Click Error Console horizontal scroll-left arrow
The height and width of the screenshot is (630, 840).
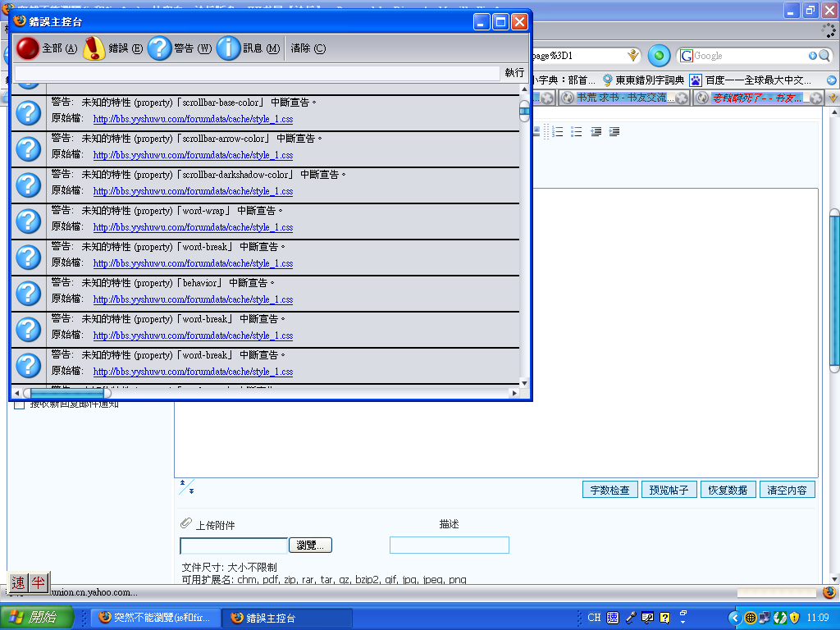tap(16, 393)
